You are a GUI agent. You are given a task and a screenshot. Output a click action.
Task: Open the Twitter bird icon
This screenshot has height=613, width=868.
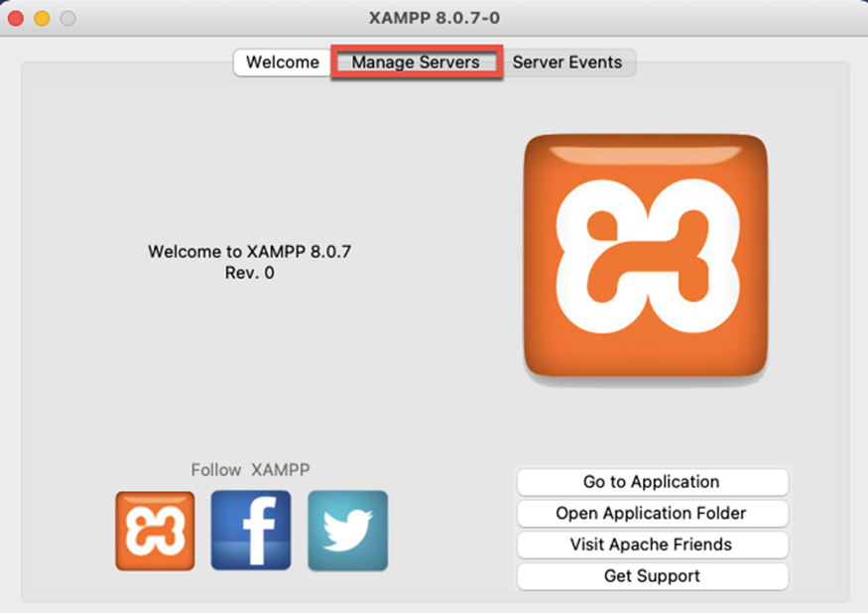click(x=347, y=531)
